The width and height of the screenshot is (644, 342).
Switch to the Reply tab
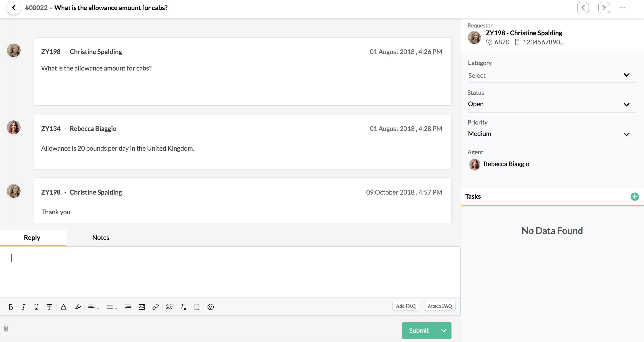coord(32,237)
